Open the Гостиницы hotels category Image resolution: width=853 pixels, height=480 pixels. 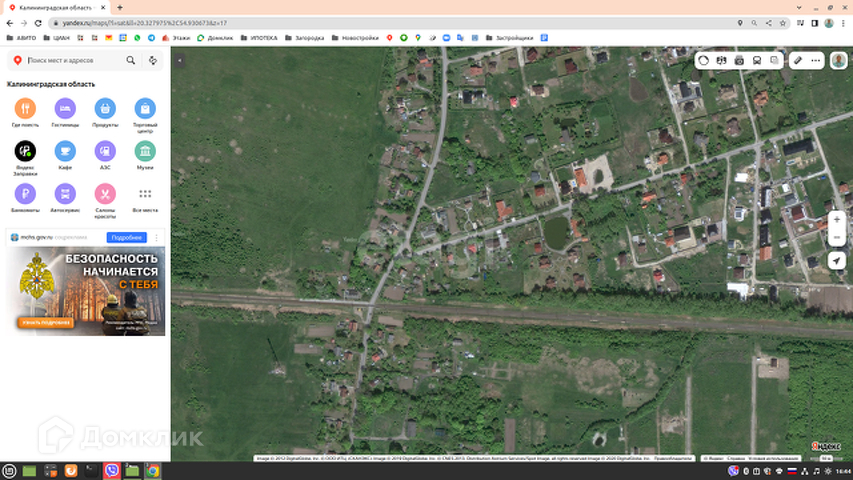tap(65, 108)
